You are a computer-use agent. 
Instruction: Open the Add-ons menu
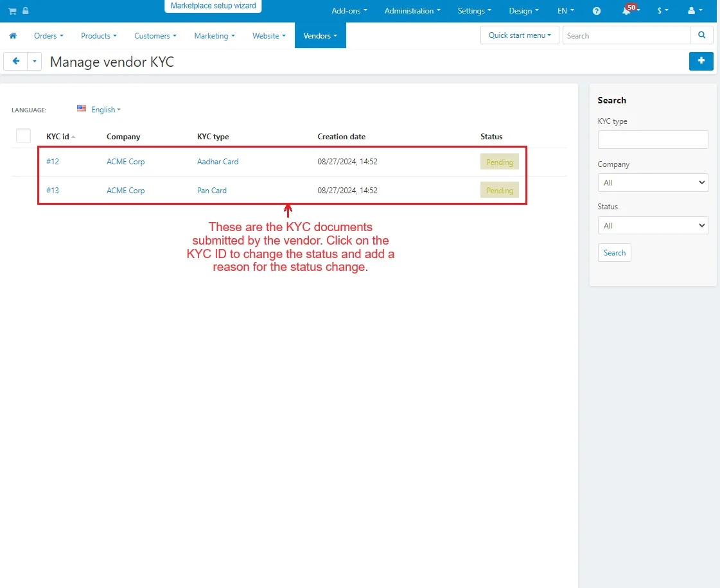(349, 11)
